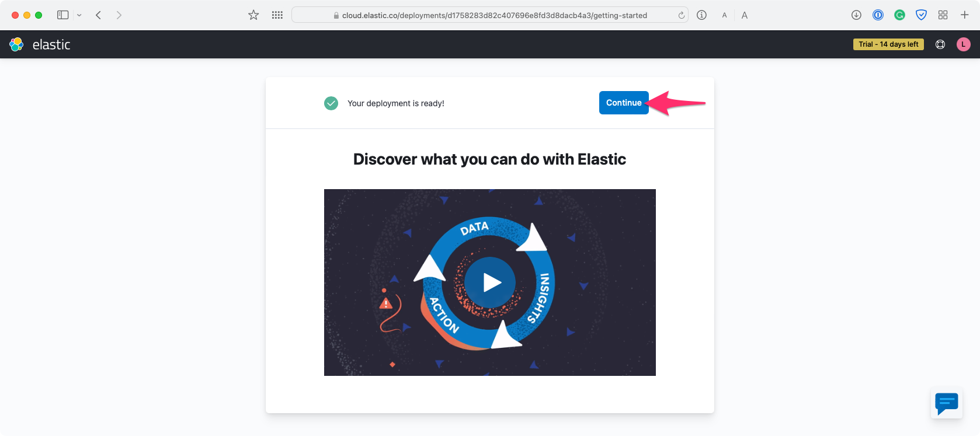This screenshot has height=436, width=980.
Task: Expand the sidebar dropdown chevron
Action: [79, 15]
